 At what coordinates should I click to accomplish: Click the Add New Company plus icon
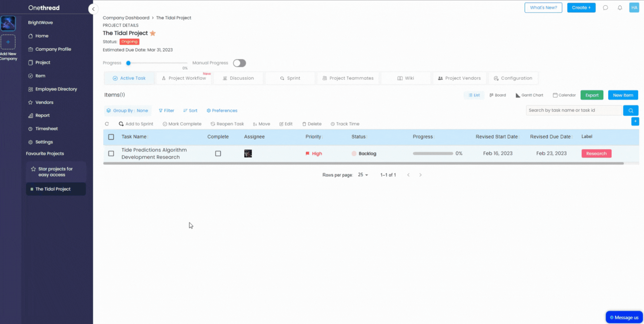(x=8, y=42)
